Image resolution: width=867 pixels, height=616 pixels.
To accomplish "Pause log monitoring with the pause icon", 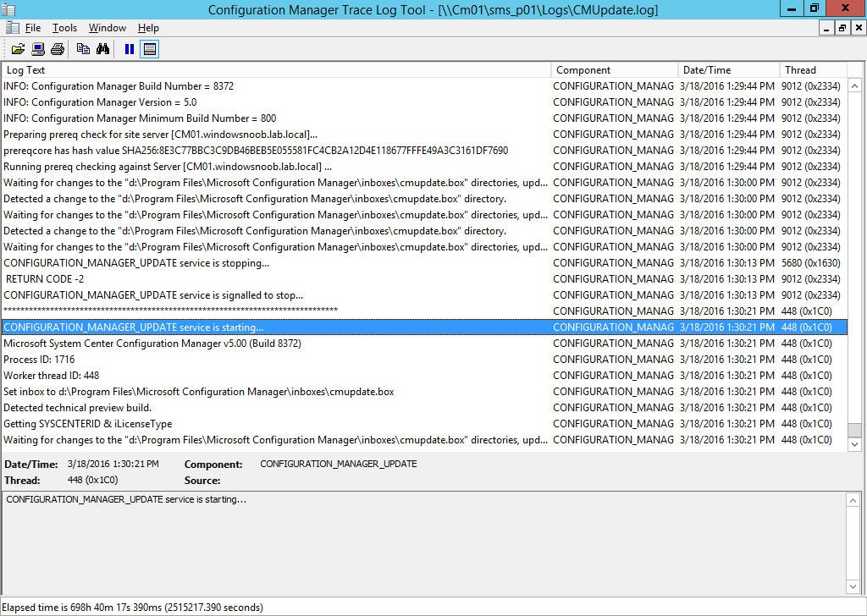I will click(130, 49).
